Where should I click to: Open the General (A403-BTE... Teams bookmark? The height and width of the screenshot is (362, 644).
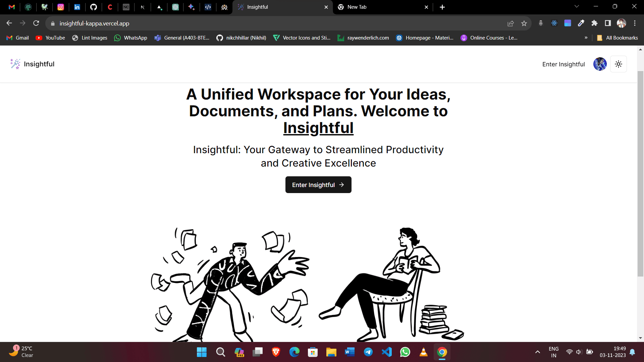(182, 38)
